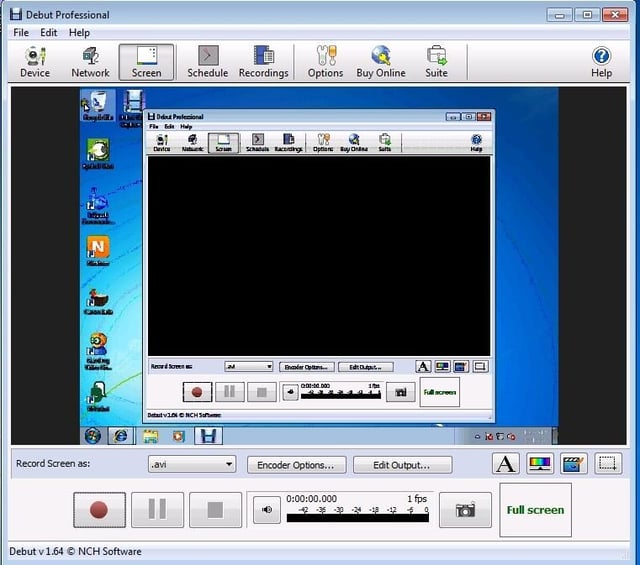Screen dimensions: 640x565
Task: Click the Encoder Options button
Action: [x=296, y=465]
